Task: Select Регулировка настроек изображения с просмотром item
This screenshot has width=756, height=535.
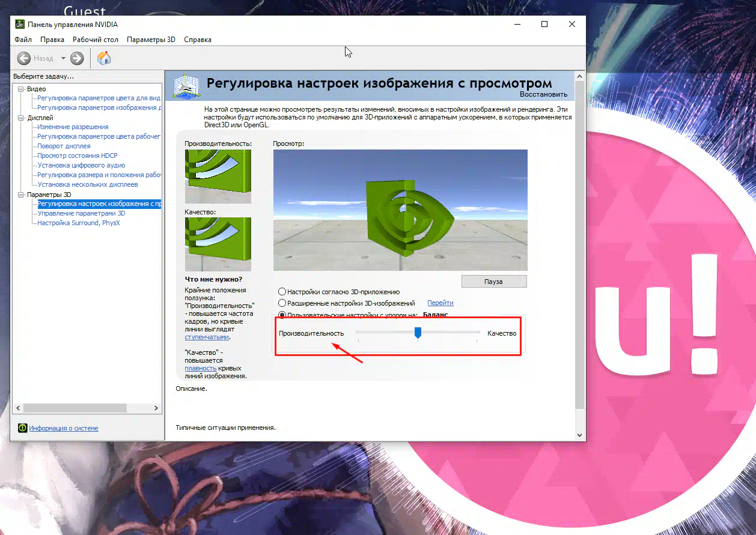Action: point(99,204)
